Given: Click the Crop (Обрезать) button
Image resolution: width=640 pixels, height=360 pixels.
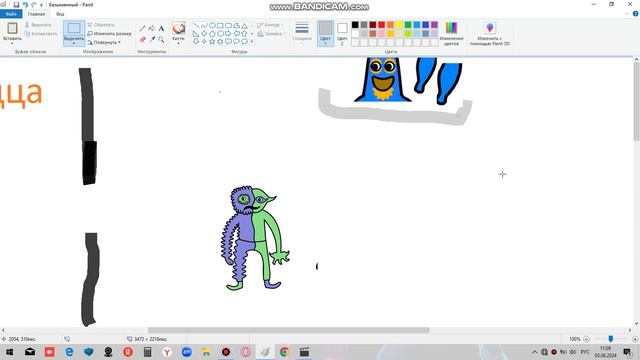Looking at the screenshot, I should click(x=101, y=25).
